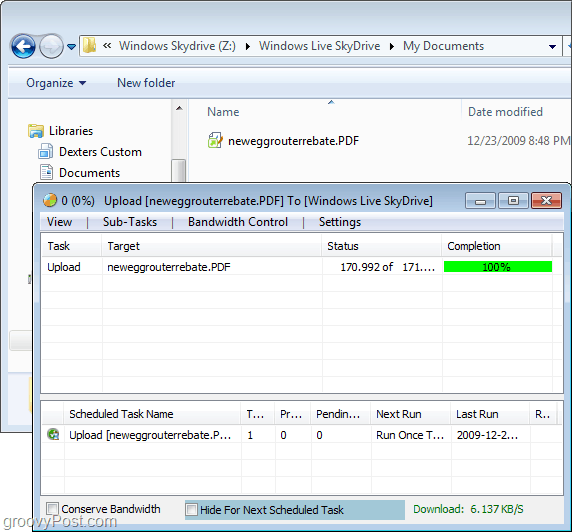Create a New folder

click(146, 83)
